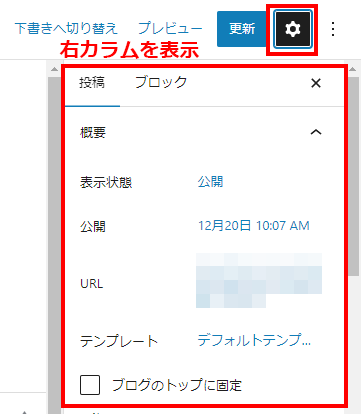
Task: Click the 更新 button
Action: point(242,29)
